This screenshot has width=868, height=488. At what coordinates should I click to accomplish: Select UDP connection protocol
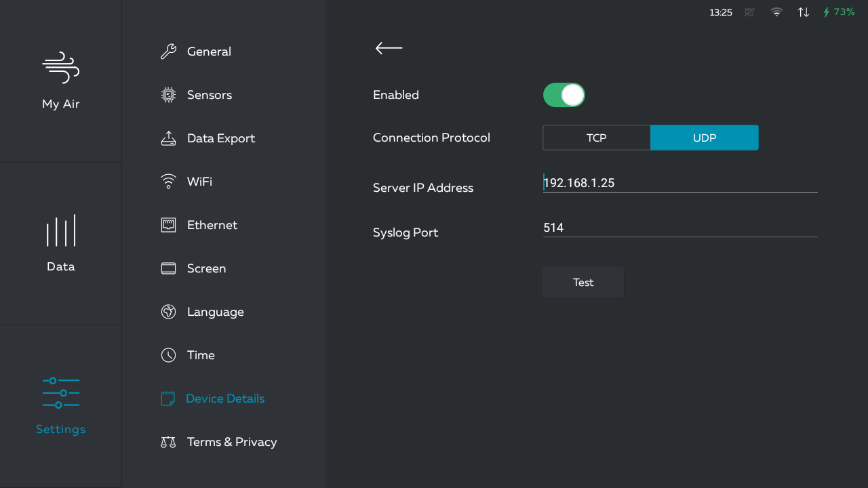click(705, 138)
